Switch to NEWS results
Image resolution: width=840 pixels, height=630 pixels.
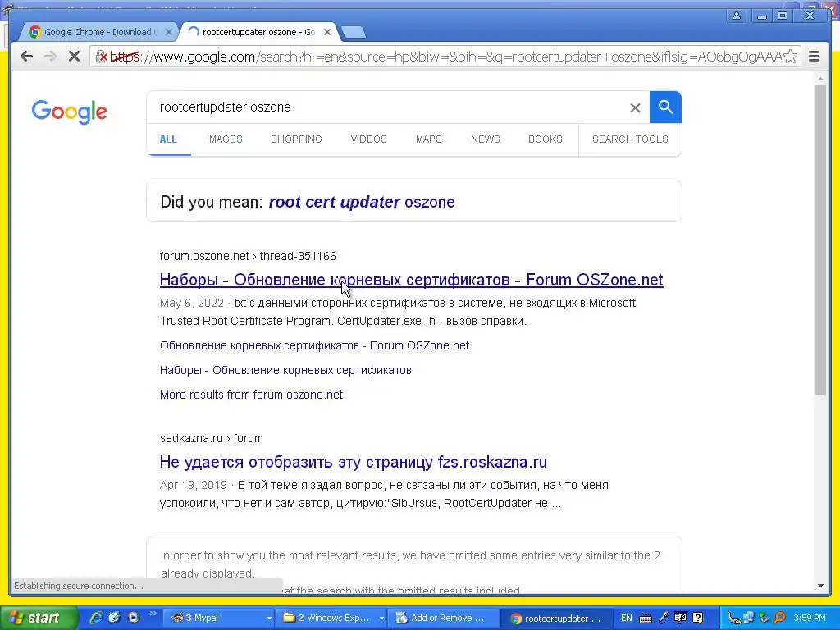tap(486, 139)
